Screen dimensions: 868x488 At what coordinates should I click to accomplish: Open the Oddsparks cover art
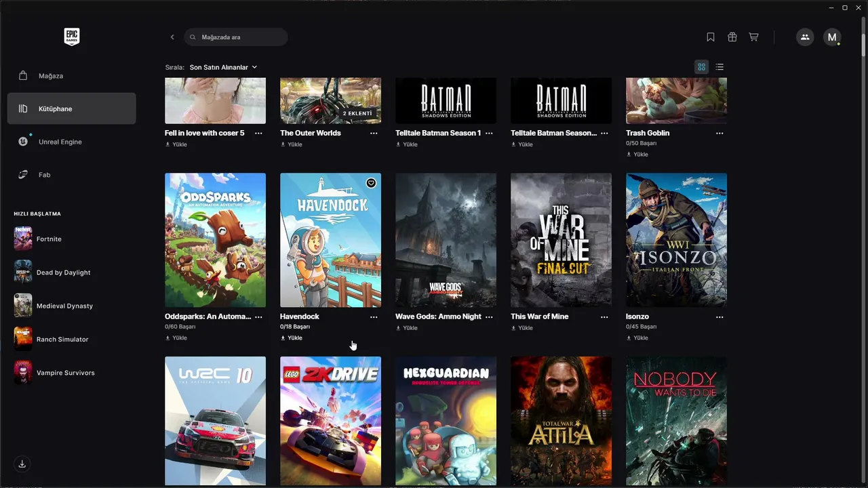point(215,240)
